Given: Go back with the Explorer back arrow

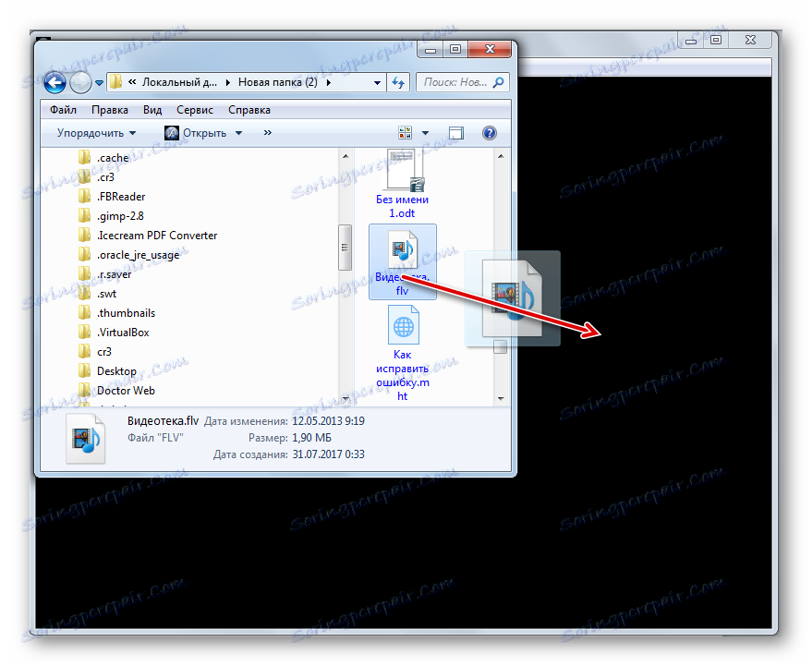Looking at the screenshot, I should (x=55, y=82).
